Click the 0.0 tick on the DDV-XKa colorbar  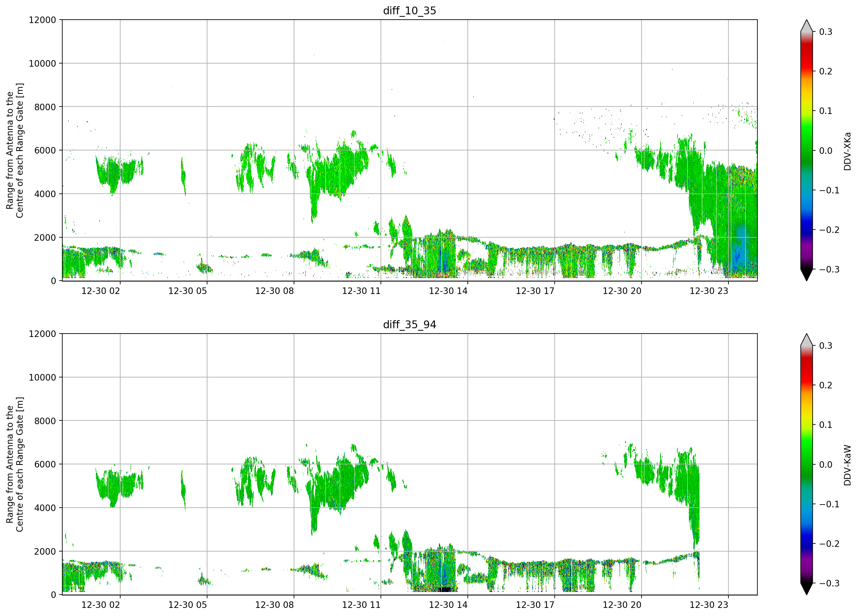click(826, 151)
